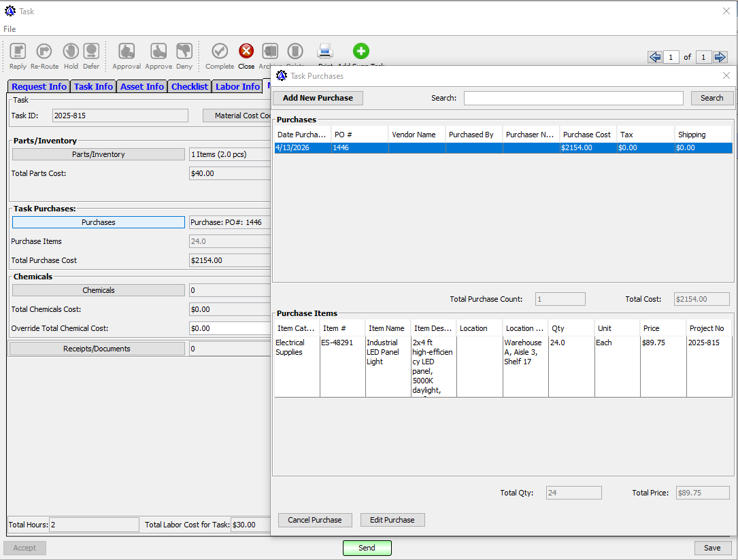Open the Checklist tab
Screen dimensions: 738x560
click(190, 86)
